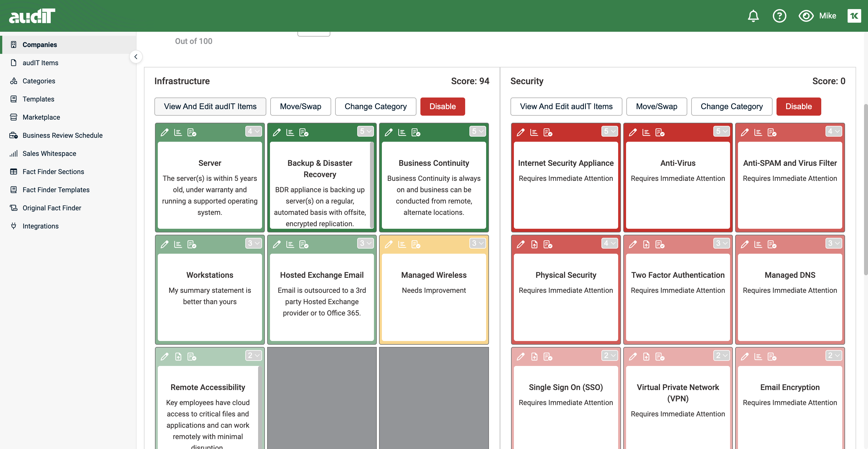Screen dimensions: 868x449
Task: Open the help question mark icon
Action: click(x=779, y=16)
